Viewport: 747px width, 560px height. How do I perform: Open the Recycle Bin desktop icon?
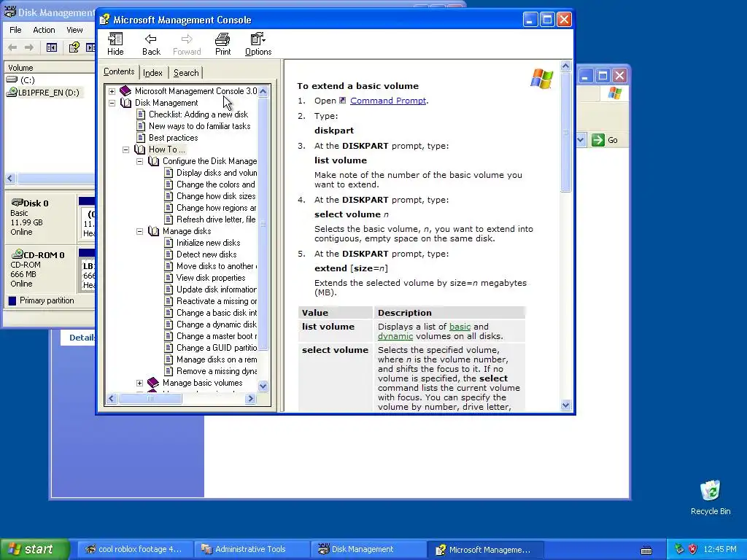711,497
